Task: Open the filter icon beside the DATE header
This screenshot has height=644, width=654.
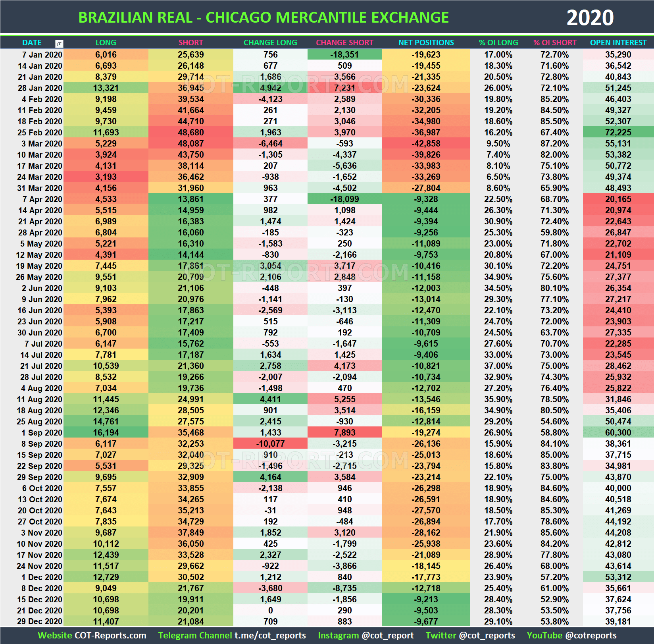Action: click(59, 42)
